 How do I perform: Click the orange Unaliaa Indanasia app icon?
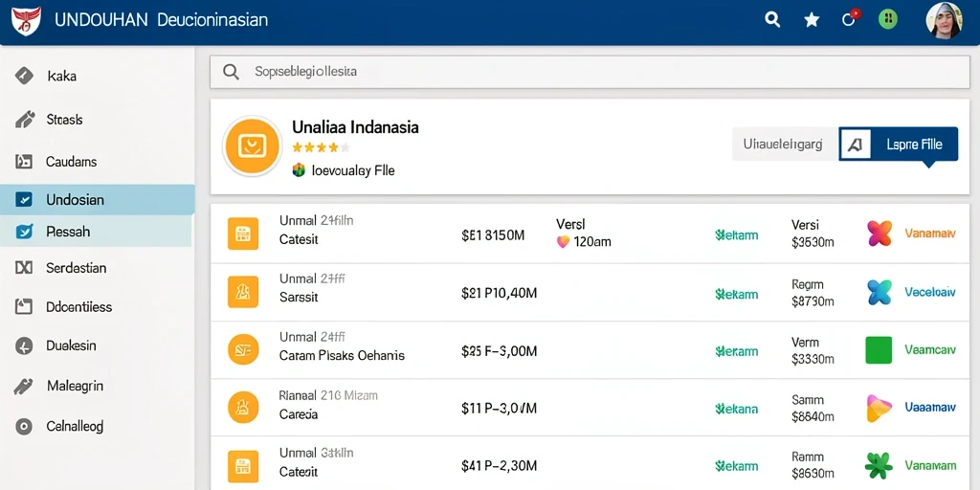252,146
